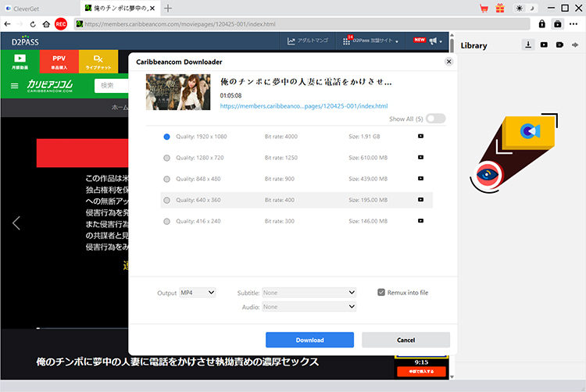Expand the D2Pass member sites dropdown
586x392 pixels.
click(x=370, y=41)
